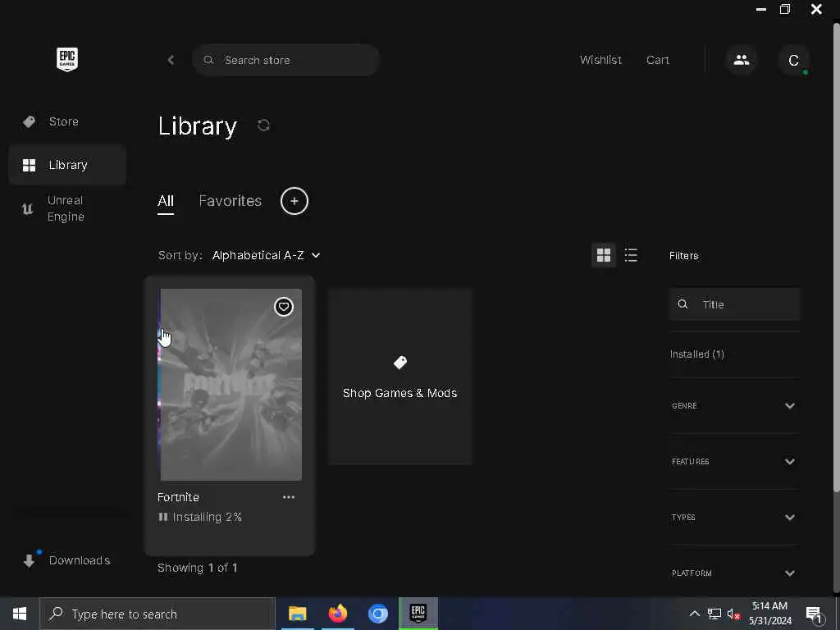Expand the Types filter
840x630 pixels.
[734, 517]
